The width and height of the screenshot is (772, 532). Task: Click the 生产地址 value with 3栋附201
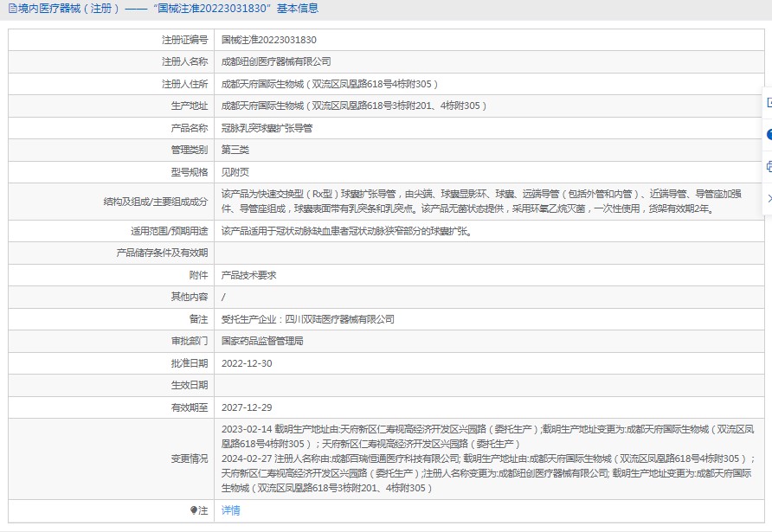353,106
